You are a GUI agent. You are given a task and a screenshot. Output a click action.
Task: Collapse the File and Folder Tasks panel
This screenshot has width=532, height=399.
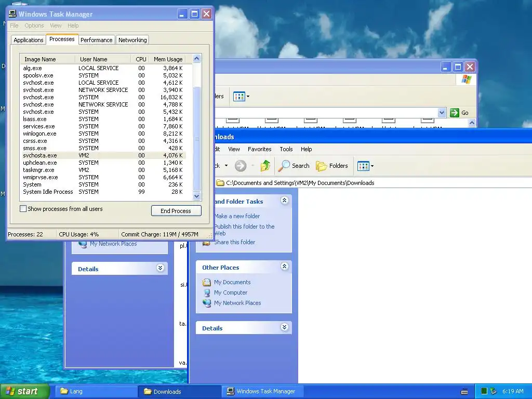pos(284,201)
